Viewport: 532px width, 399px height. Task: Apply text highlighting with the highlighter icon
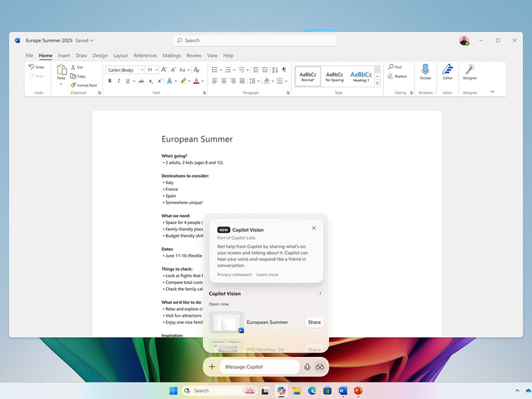(183, 81)
